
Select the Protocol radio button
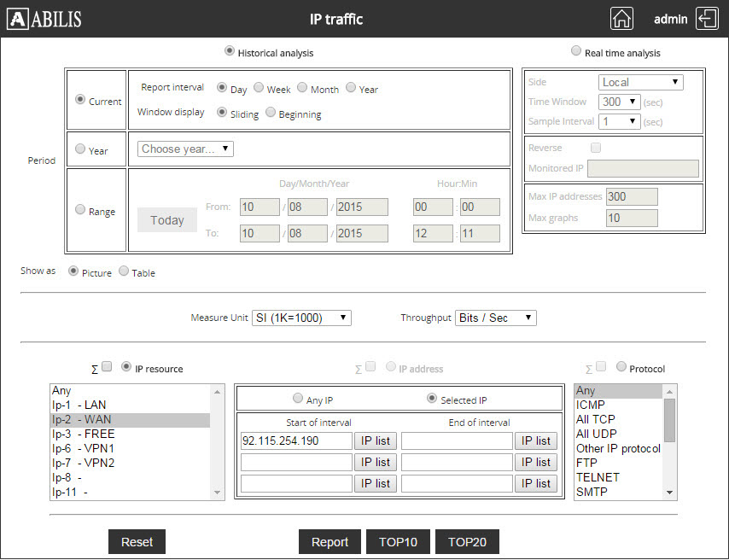pyautogui.click(x=620, y=368)
